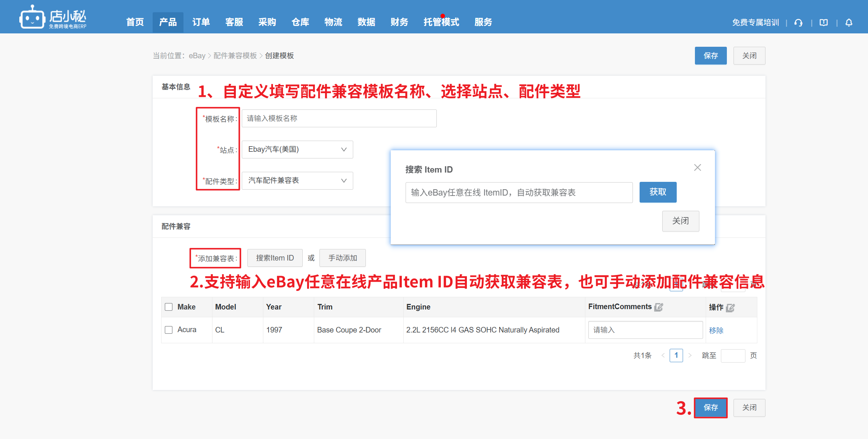Image resolution: width=868 pixels, height=439 pixels.
Task: Click the notification bell icon
Action: pyautogui.click(x=849, y=23)
